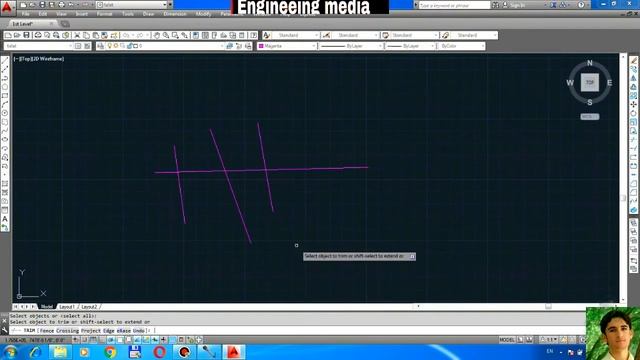Screen dimensions: 640x360
Task: Click the Cut scissors icon
Action: 77,36
